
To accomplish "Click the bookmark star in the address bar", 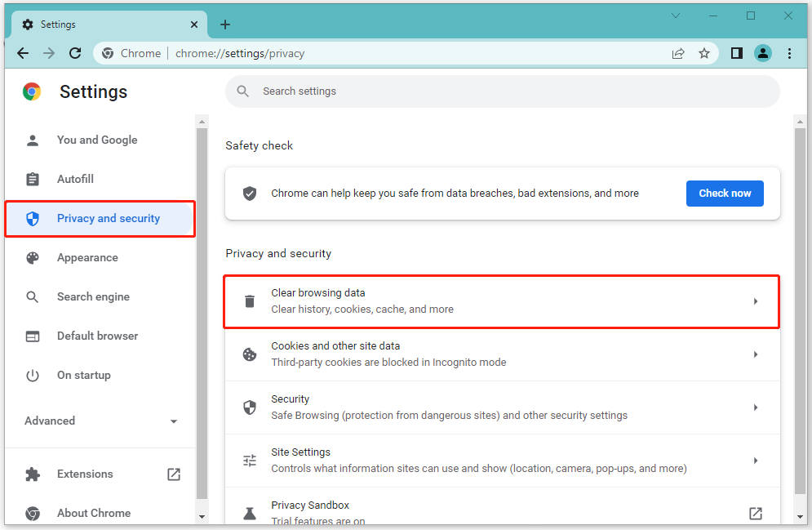I will (704, 52).
